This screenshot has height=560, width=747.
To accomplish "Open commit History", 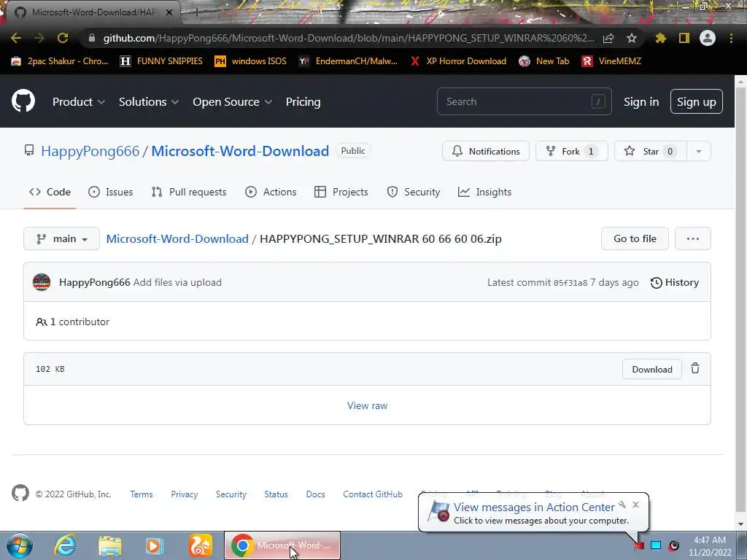I will point(674,282).
